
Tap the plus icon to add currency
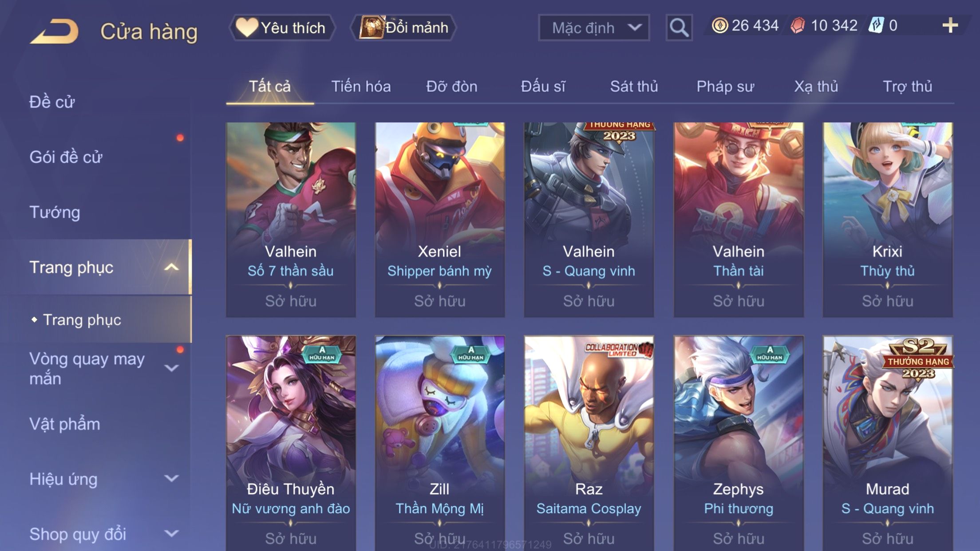click(x=950, y=26)
